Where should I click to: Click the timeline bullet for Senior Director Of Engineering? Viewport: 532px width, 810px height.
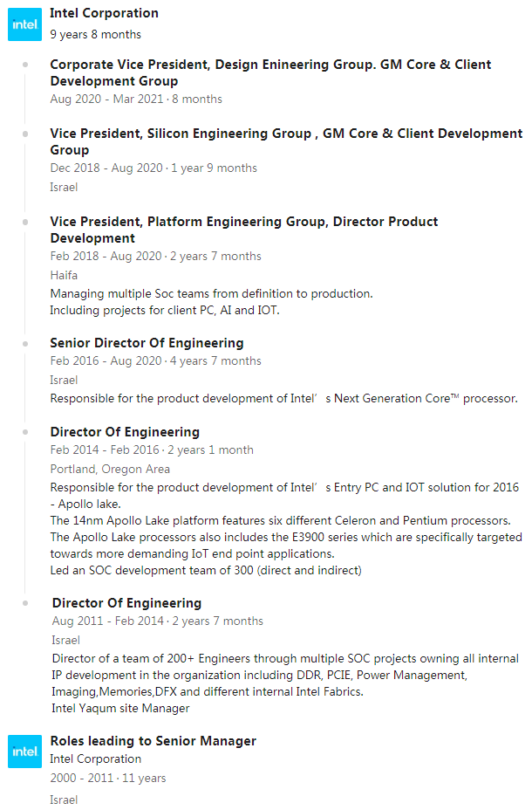25,343
